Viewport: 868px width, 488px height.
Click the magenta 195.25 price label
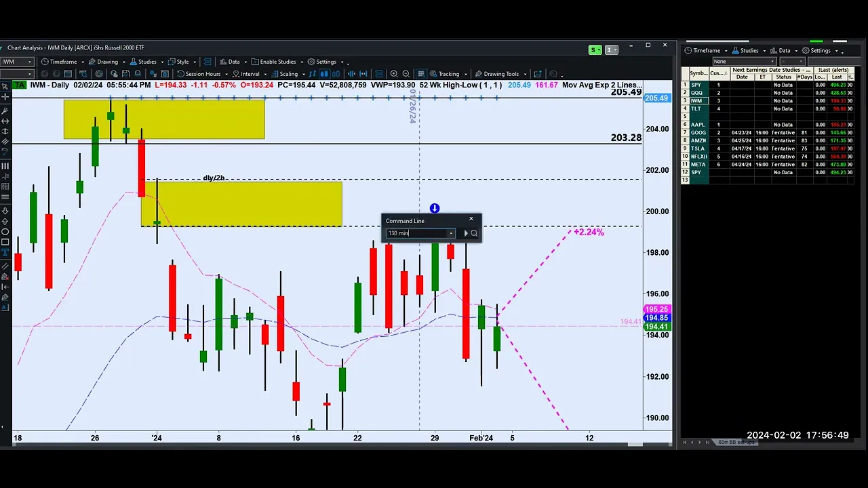point(656,310)
